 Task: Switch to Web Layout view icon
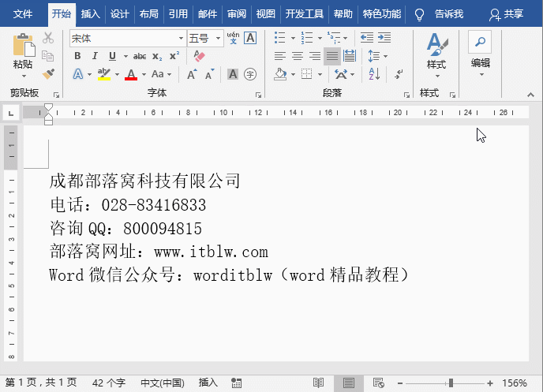tap(379, 383)
